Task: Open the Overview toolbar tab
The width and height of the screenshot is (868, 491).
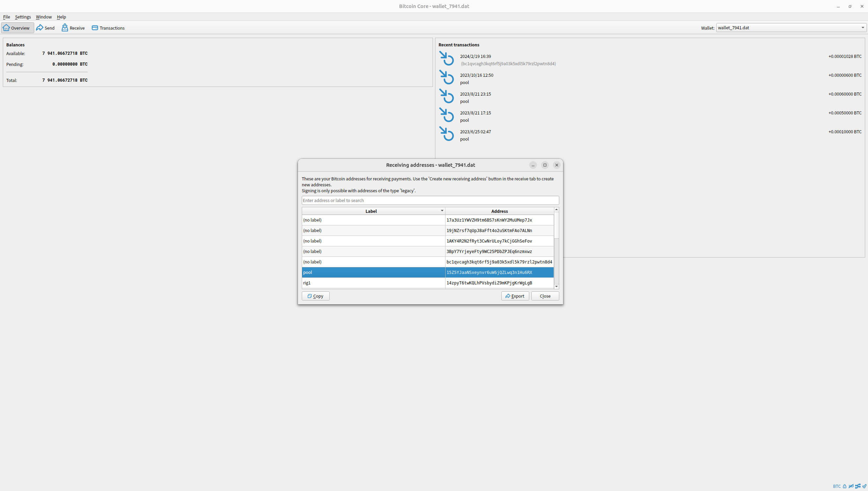Action: tap(17, 28)
